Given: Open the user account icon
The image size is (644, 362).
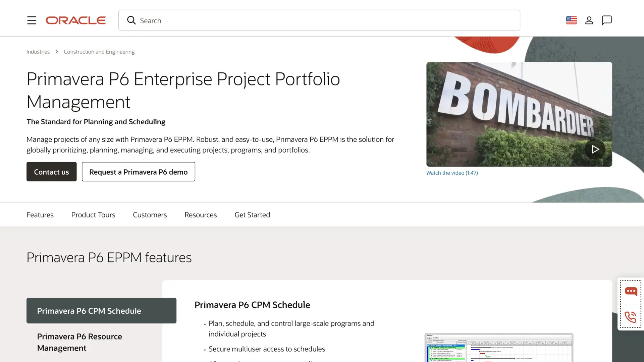Looking at the screenshot, I should click(x=589, y=20).
